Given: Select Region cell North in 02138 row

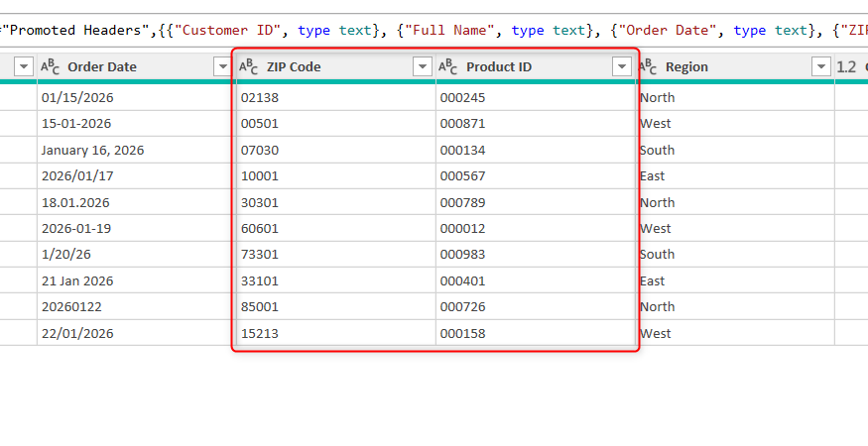Looking at the screenshot, I should tap(735, 98).
